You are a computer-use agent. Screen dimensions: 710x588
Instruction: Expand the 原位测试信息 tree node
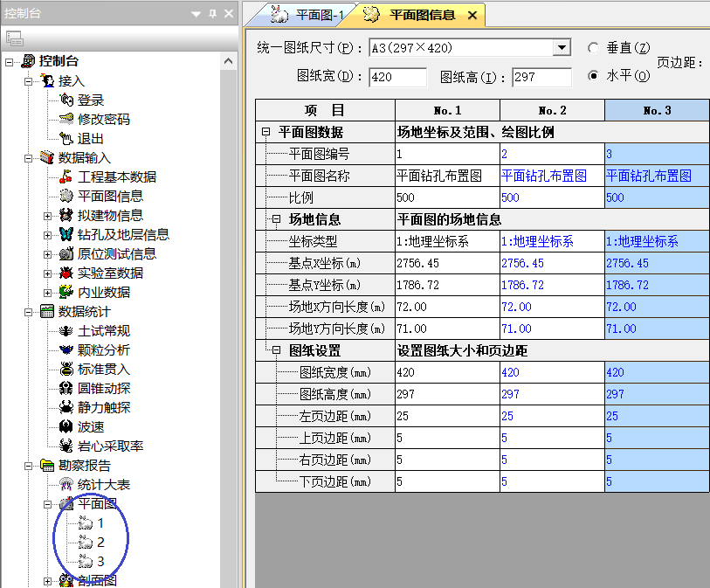[x=47, y=254]
